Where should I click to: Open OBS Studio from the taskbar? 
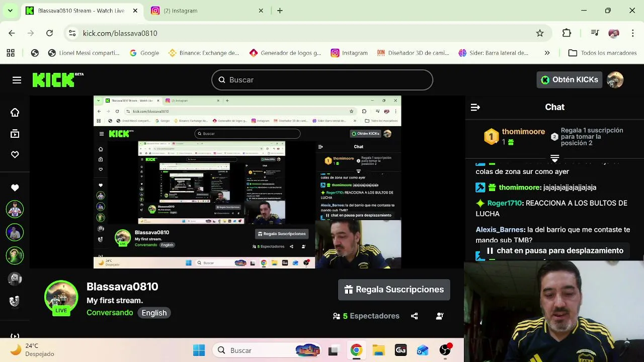(445, 350)
